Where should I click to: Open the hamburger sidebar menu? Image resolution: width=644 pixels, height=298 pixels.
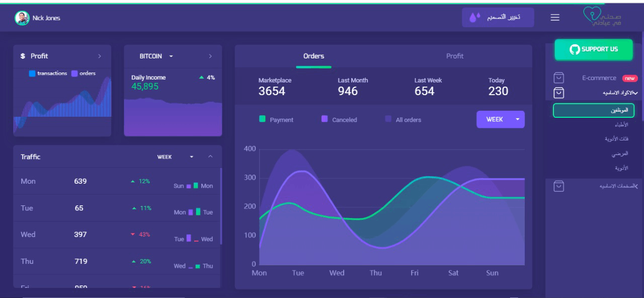(555, 18)
